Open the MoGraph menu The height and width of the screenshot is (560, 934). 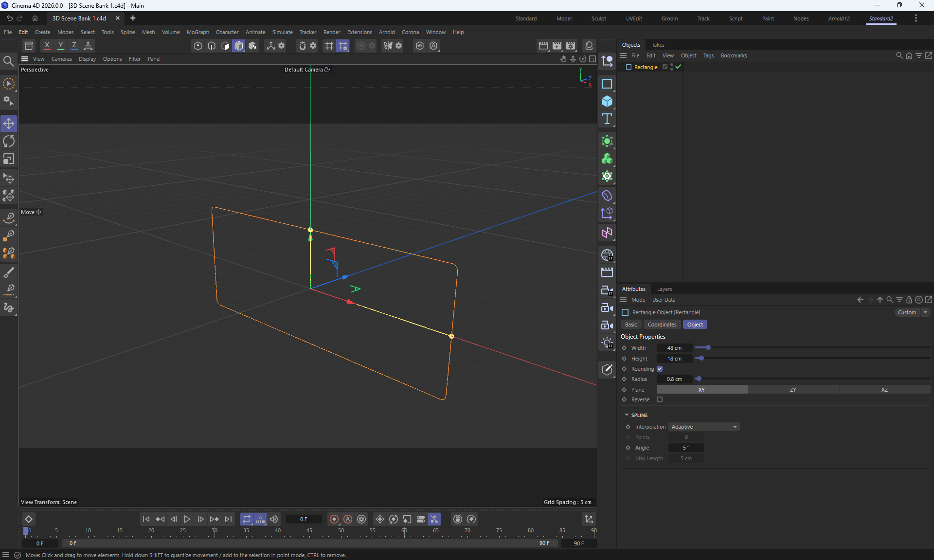tap(198, 32)
